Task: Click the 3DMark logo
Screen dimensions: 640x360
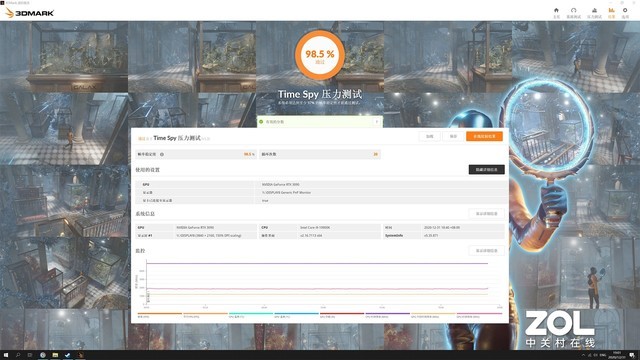Action: [29, 13]
